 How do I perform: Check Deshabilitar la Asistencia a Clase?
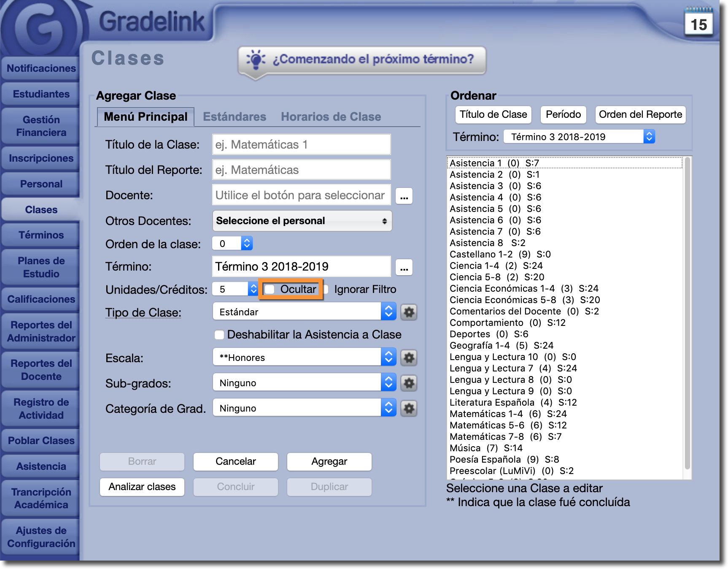click(x=219, y=335)
